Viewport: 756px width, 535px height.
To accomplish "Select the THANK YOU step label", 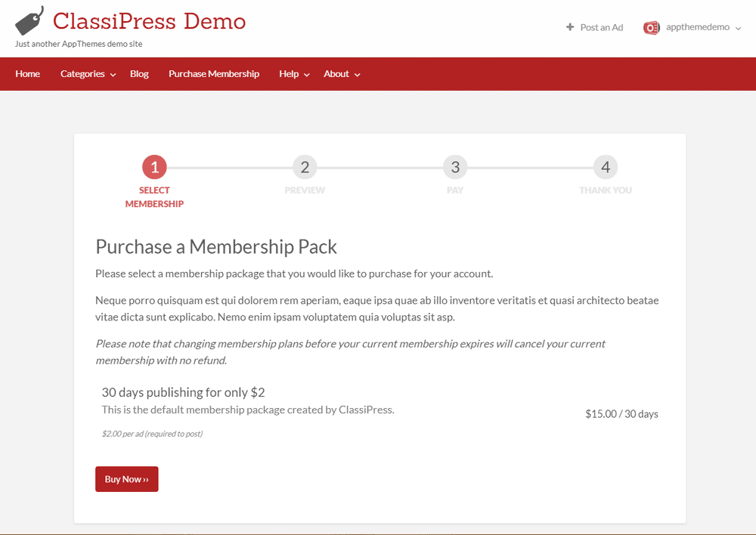I will click(x=606, y=190).
